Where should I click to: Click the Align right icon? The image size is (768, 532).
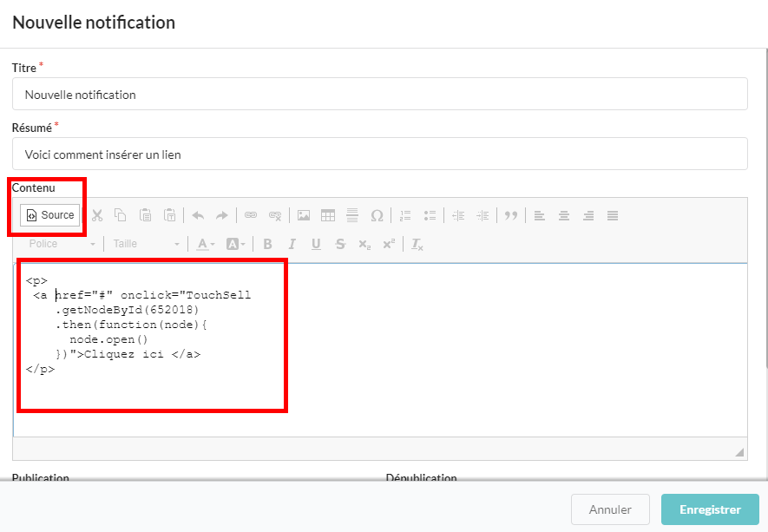pos(588,215)
